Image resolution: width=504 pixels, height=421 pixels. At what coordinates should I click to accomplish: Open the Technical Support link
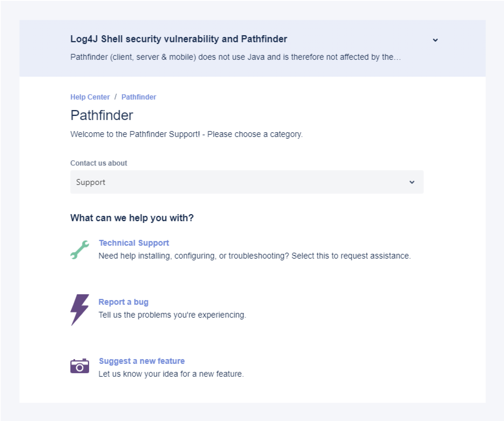[134, 243]
